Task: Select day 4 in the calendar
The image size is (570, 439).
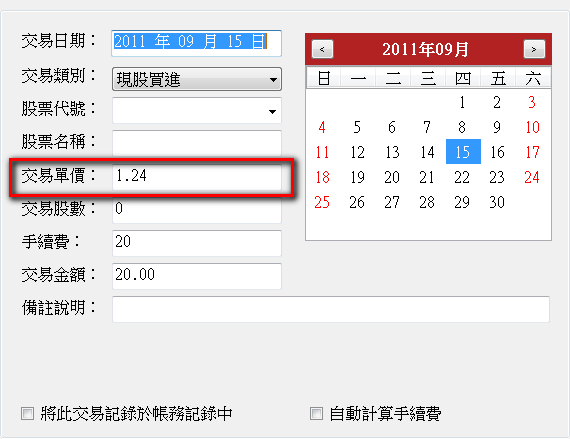Action: point(322,127)
